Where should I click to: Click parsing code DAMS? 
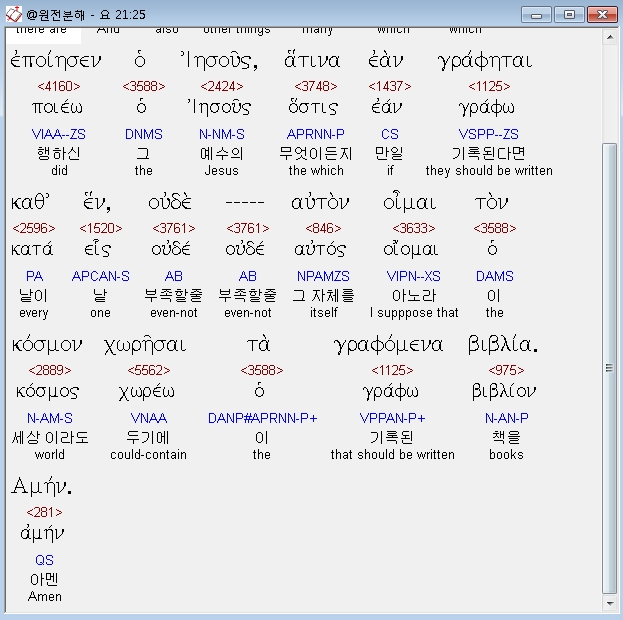pyautogui.click(x=495, y=276)
